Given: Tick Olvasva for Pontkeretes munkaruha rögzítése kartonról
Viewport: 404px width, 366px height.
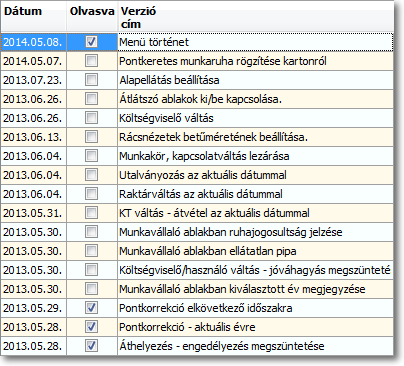Looking at the screenshot, I should click(91, 61).
